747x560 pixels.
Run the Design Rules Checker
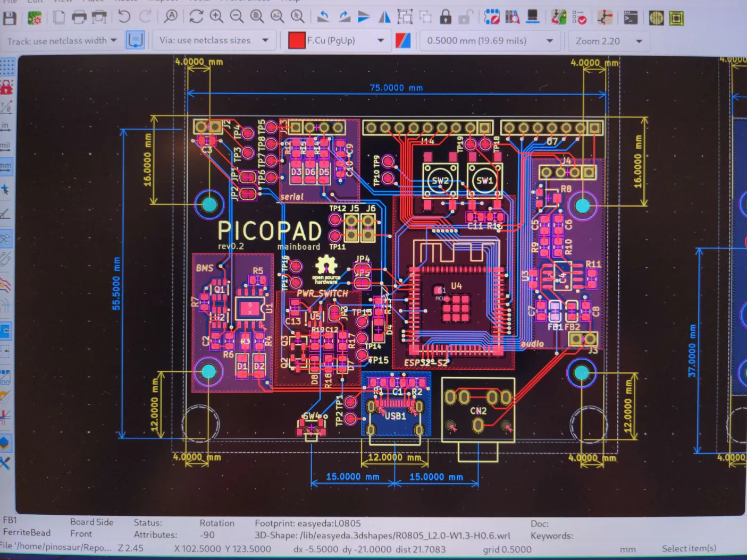click(x=580, y=18)
